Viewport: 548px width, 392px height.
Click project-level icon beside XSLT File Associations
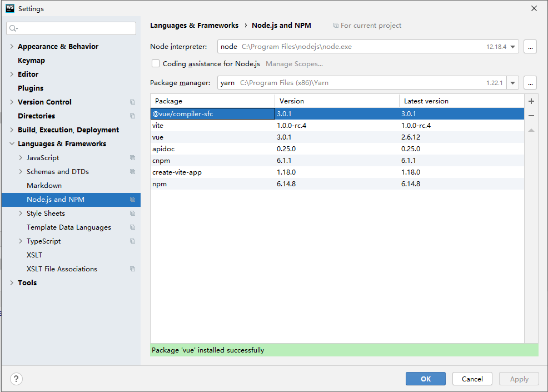(132, 269)
